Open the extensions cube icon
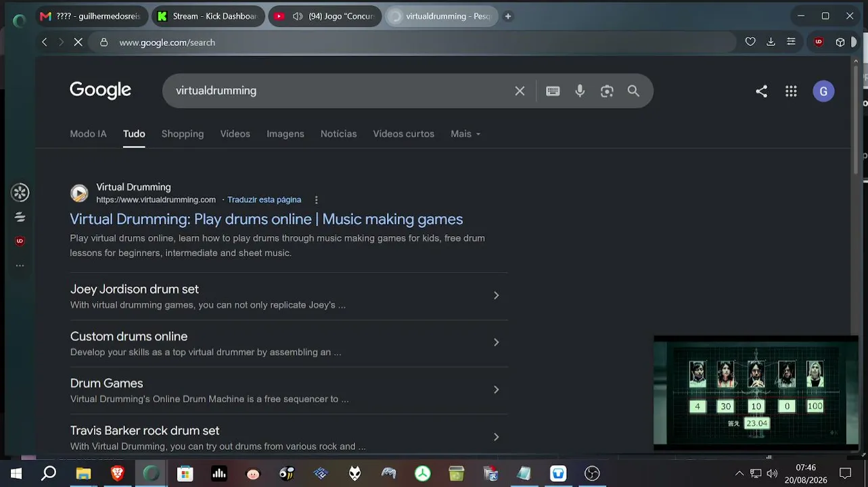Screen dimensions: 868x487 (840, 42)
